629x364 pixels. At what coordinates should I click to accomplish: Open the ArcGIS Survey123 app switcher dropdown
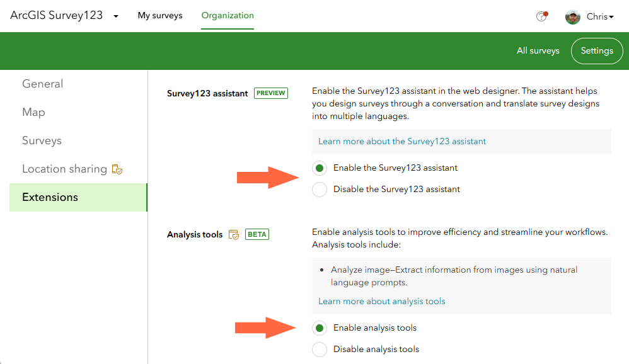(x=115, y=15)
